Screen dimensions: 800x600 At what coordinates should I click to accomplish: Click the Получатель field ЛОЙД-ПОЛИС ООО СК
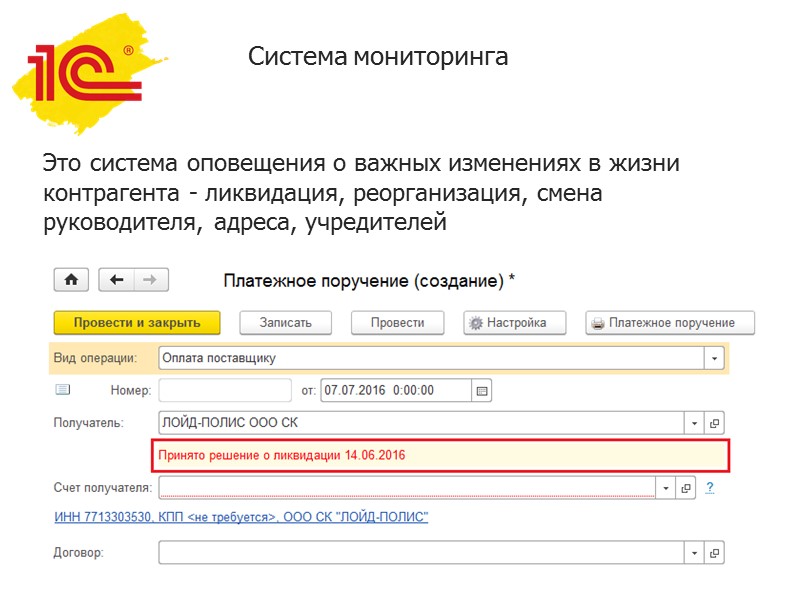tap(421, 423)
